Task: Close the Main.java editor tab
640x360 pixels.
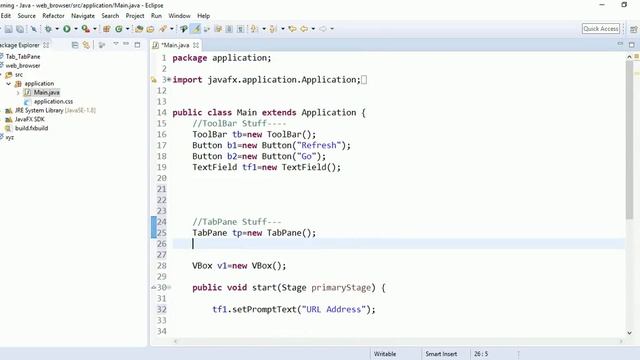Action: pyautogui.click(x=196, y=45)
